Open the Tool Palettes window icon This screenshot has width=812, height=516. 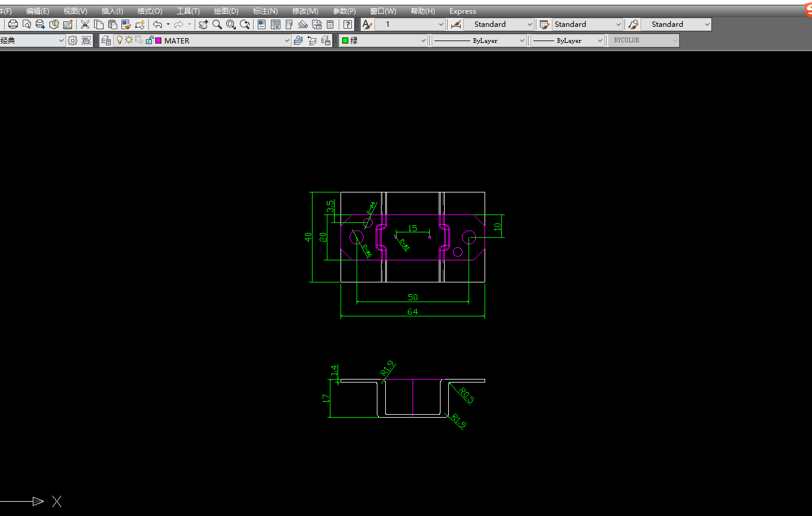tap(289, 24)
